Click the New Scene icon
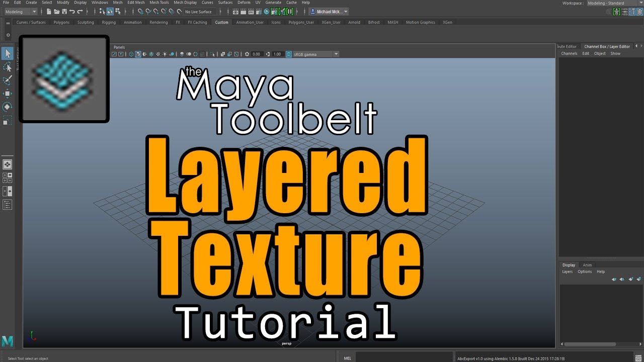 pyautogui.click(x=49, y=12)
